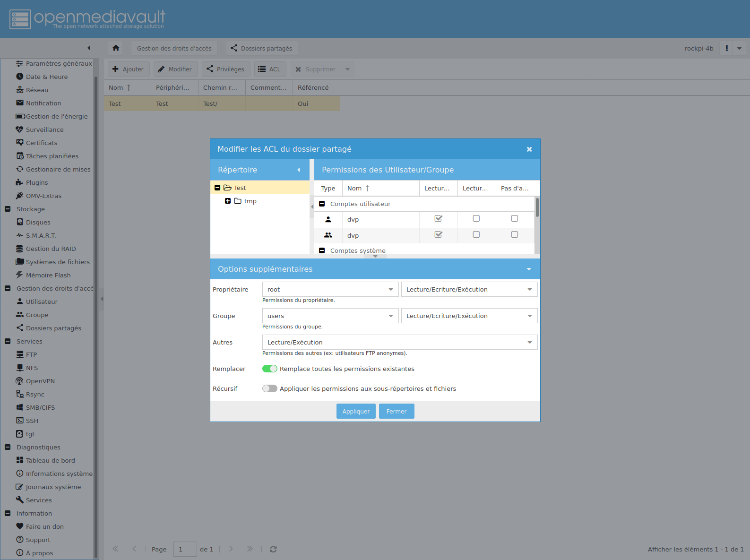Click the permissions list vertical scrollbar

click(x=537, y=208)
